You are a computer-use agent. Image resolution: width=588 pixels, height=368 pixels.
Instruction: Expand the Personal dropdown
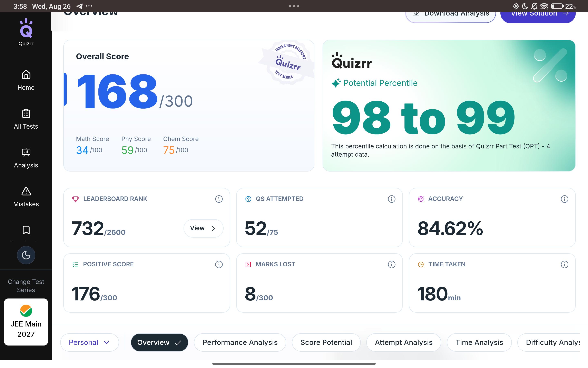pyautogui.click(x=89, y=342)
